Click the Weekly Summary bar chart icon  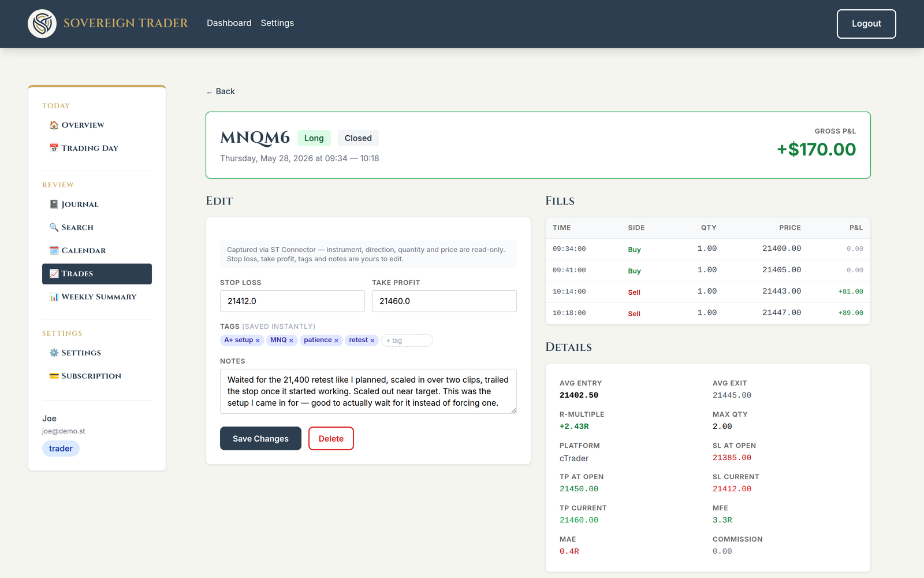click(x=54, y=297)
